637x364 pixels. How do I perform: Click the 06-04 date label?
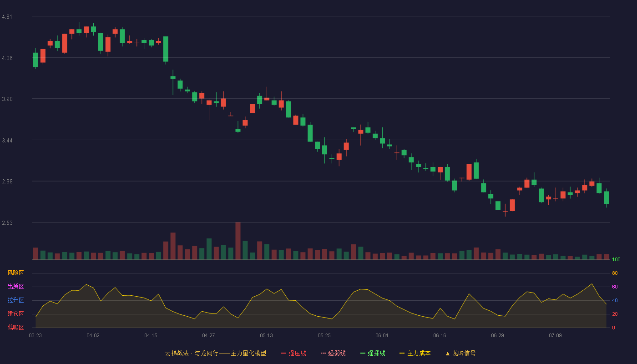tap(382, 335)
